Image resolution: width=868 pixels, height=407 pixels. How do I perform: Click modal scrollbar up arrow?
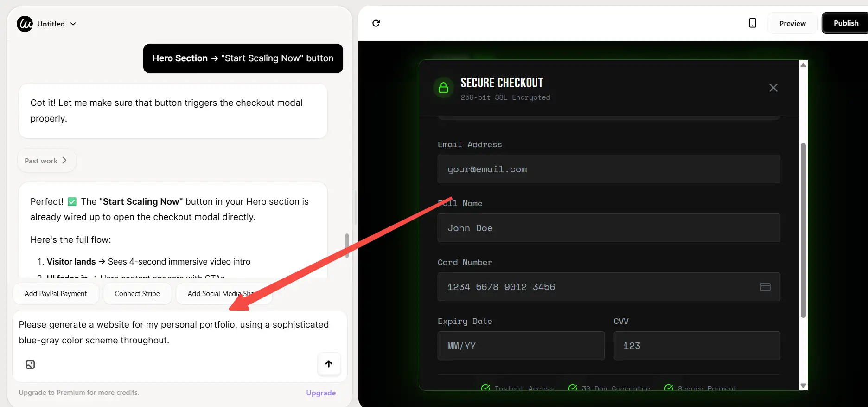(804, 65)
